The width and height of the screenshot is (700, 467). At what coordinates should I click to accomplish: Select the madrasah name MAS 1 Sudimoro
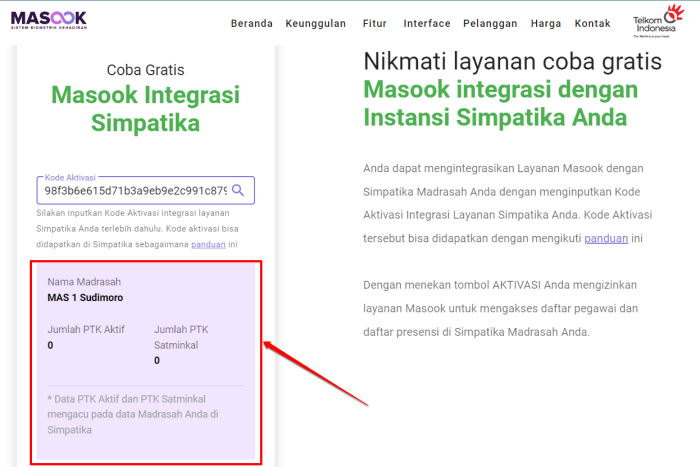click(85, 297)
